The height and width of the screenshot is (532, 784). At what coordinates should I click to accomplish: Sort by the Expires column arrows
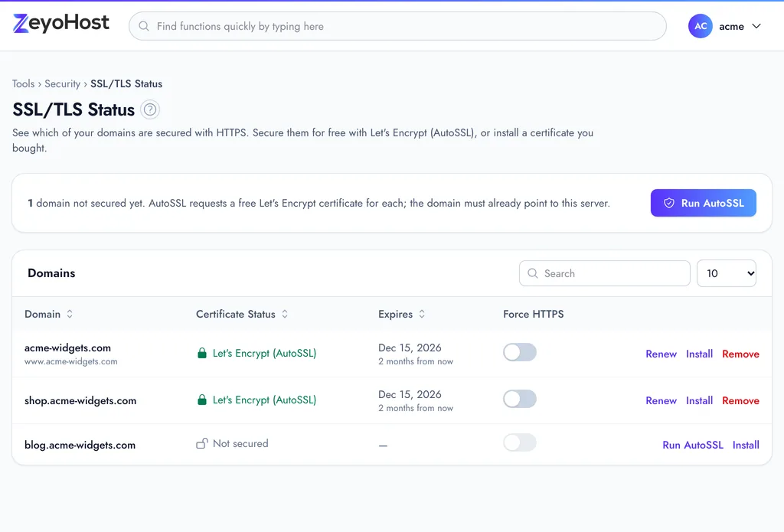pyautogui.click(x=422, y=314)
